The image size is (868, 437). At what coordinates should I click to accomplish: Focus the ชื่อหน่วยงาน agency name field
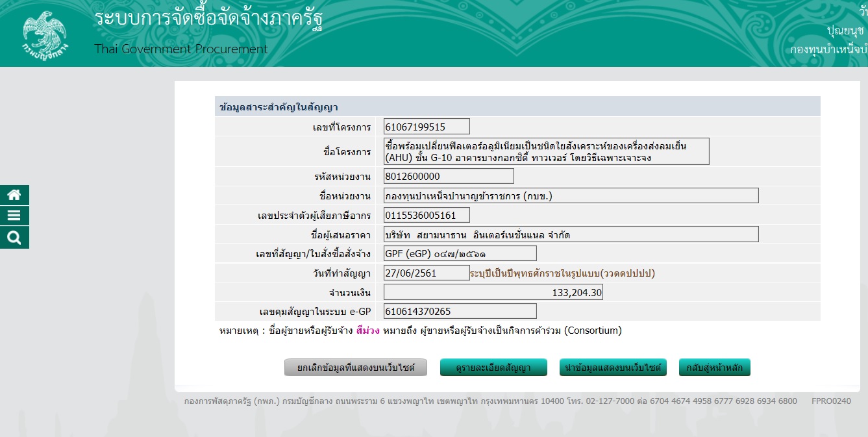pyautogui.click(x=571, y=195)
